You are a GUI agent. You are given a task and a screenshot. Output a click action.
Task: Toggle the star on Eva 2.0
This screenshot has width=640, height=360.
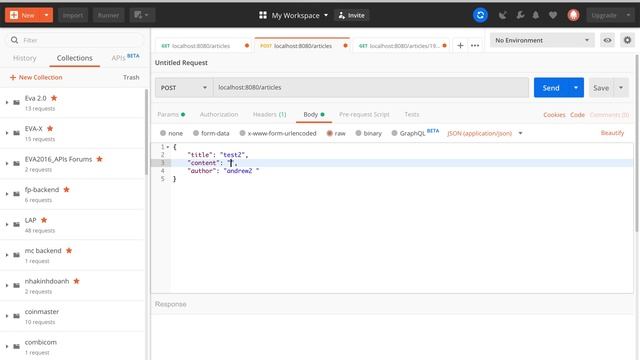coord(54,98)
